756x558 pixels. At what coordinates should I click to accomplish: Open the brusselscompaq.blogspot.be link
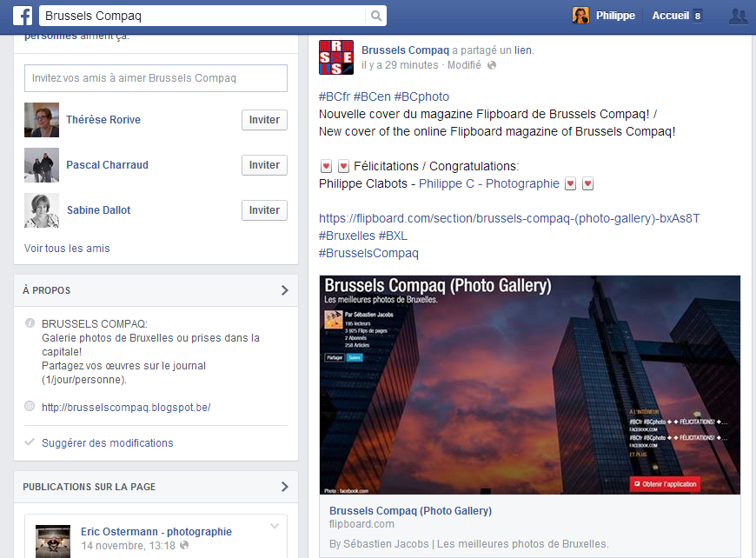(x=126, y=407)
